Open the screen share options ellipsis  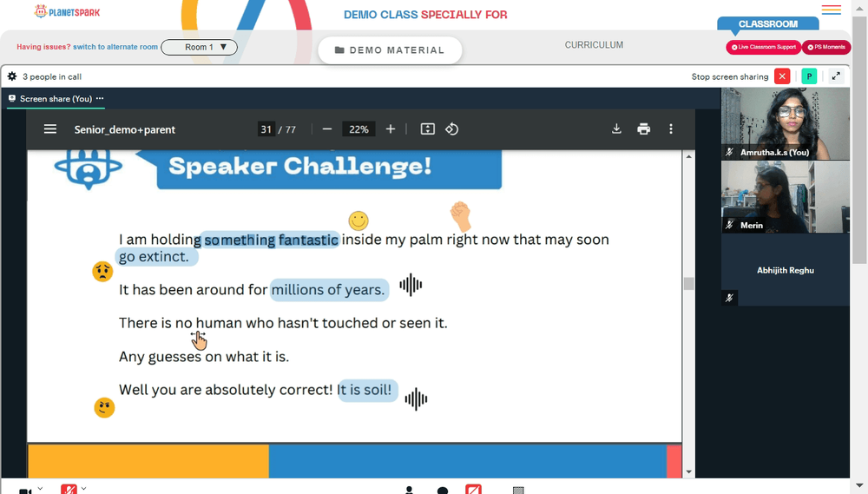click(100, 99)
